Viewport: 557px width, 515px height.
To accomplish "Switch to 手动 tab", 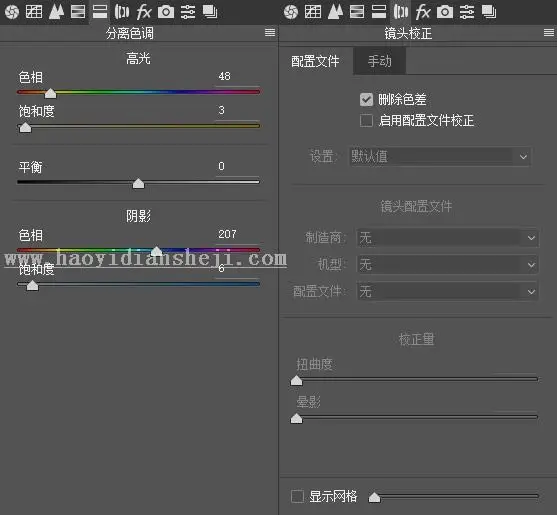I will coord(379,61).
